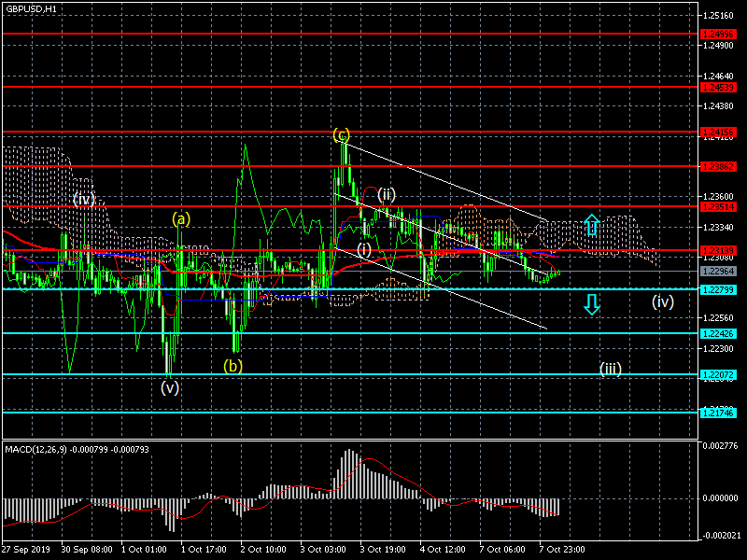Select the white (i) wave label
Image resolution: width=747 pixels, height=560 pixels.
pyautogui.click(x=364, y=249)
